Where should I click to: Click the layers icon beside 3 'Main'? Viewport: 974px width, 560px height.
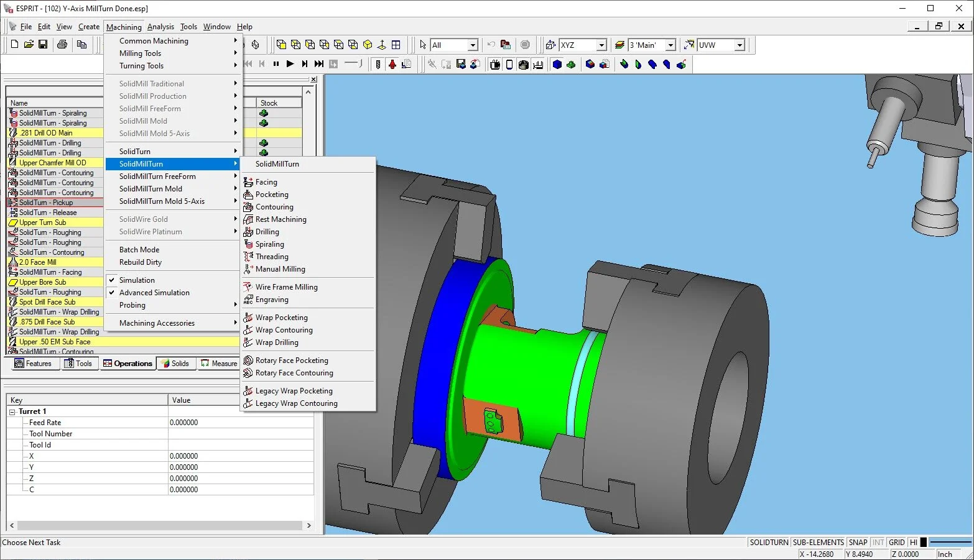(x=619, y=45)
